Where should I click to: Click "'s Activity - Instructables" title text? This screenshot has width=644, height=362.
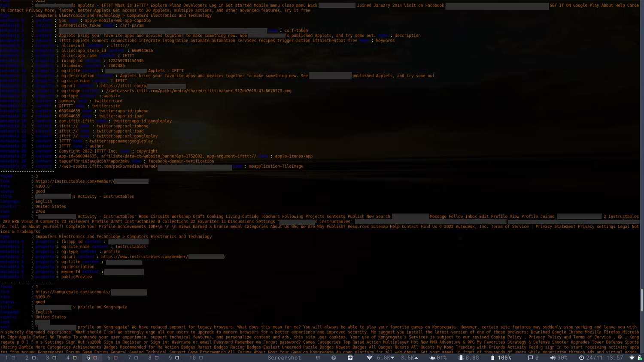[103, 196]
